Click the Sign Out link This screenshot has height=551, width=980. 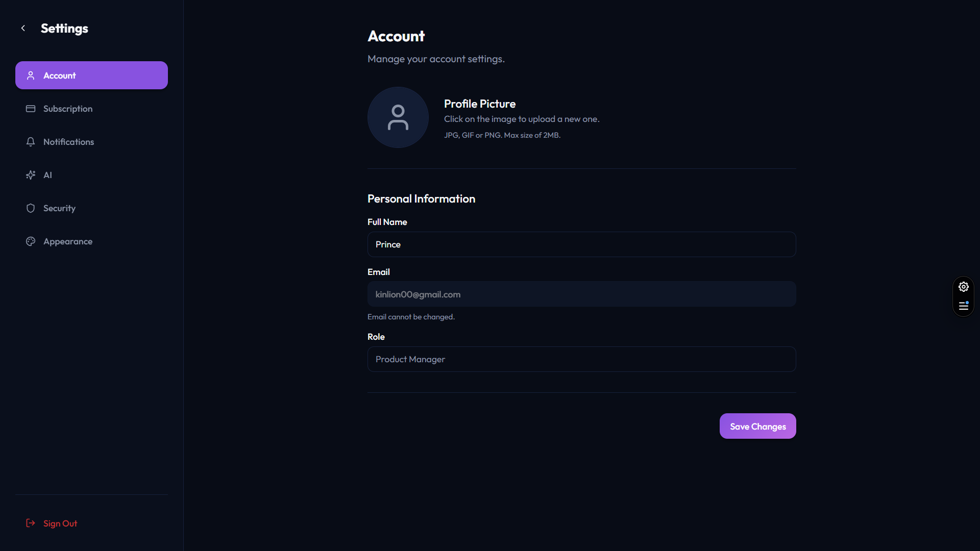tap(60, 523)
